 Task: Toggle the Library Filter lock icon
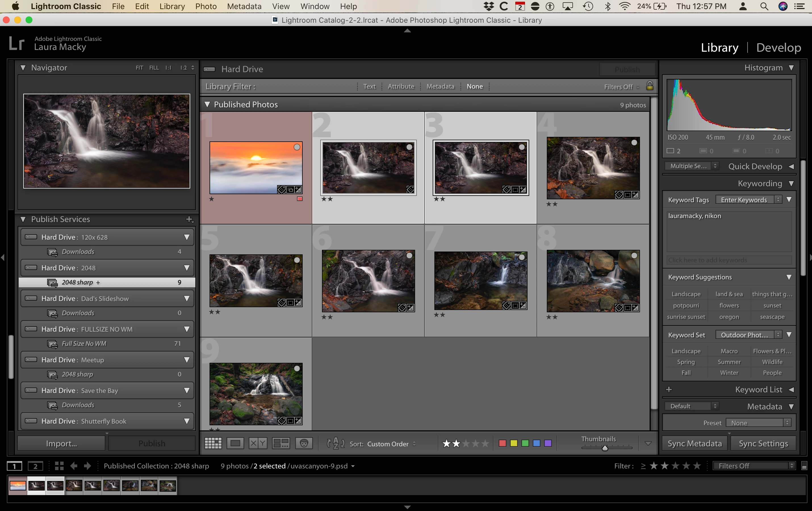pyautogui.click(x=650, y=86)
